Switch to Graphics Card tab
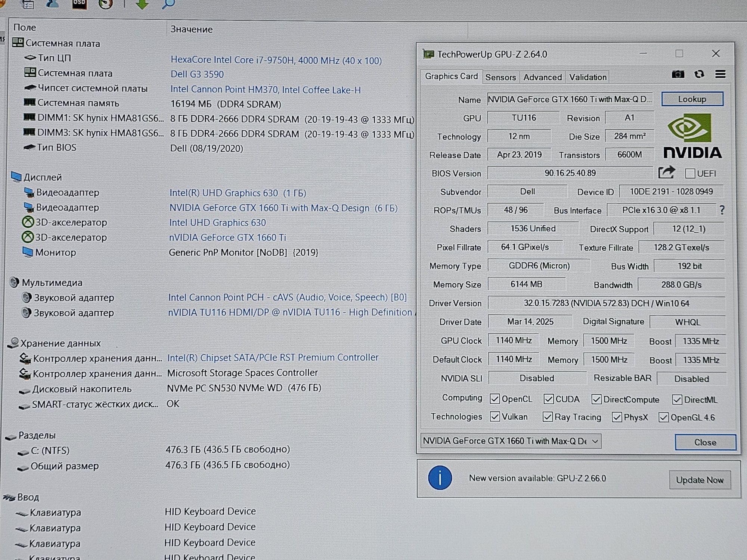Image resolution: width=747 pixels, height=560 pixels. 451,76
